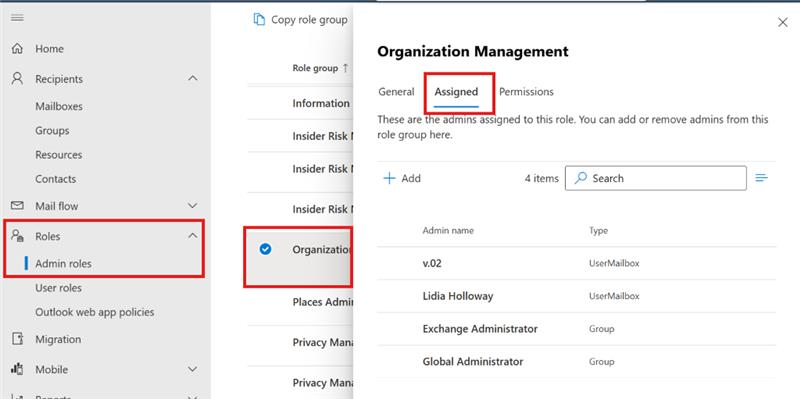The width and height of the screenshot is (800, 399).
Task: Sort by Role group column arrow
Action: coord(345,68)
